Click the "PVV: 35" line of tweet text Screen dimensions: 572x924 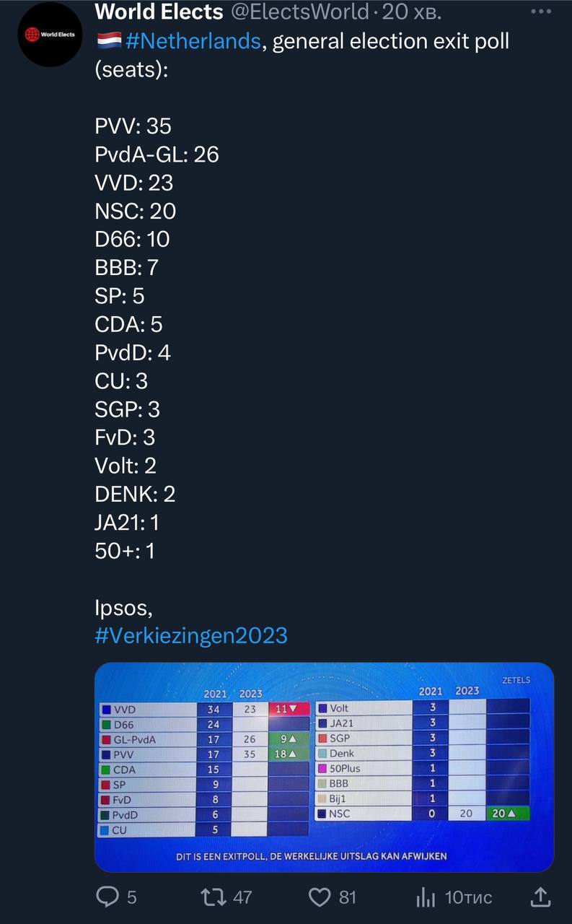(133, 126)
